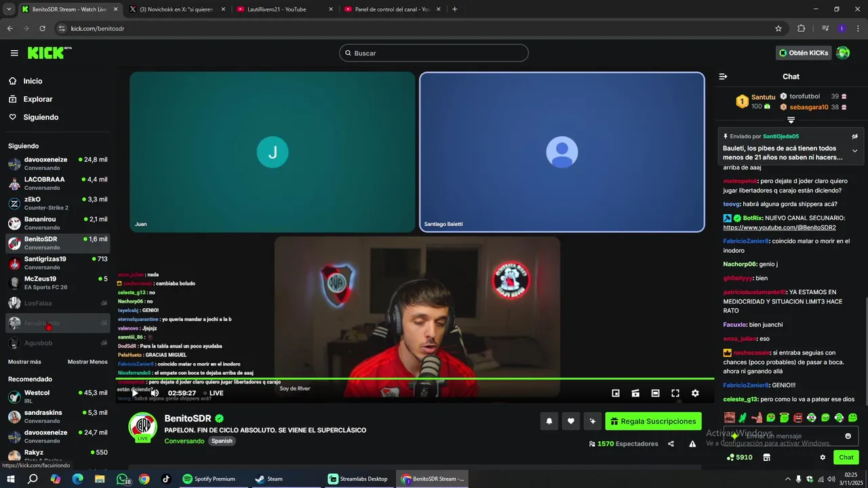Click the BenitoSDR channel avatar

point(143,426)
